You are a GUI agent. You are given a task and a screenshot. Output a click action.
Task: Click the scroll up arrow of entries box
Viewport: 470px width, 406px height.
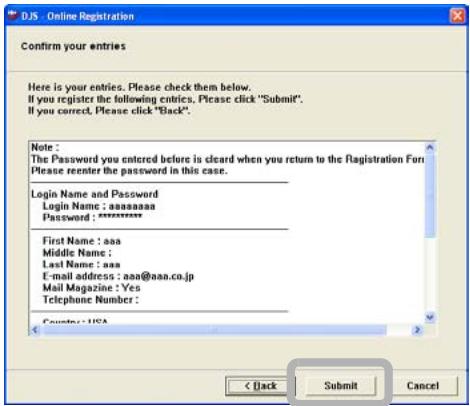click(x=430, y=147)
